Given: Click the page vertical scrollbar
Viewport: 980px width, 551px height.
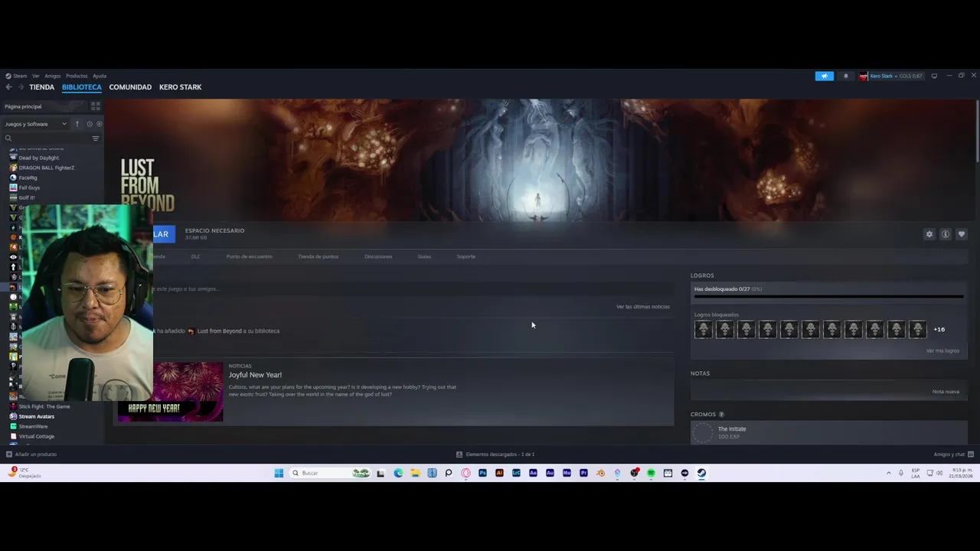Looking at the screenshot, I should [x=977, y=131].
